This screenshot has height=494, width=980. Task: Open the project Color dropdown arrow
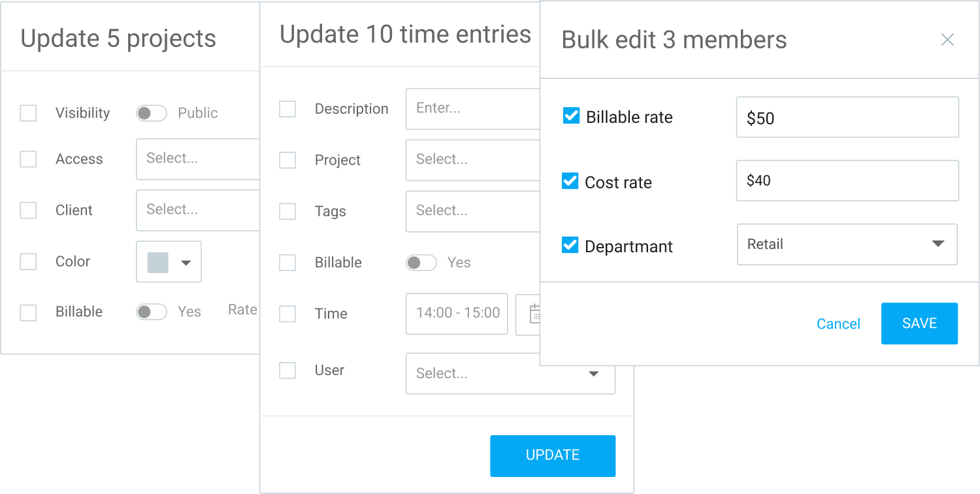pos(186,263)
